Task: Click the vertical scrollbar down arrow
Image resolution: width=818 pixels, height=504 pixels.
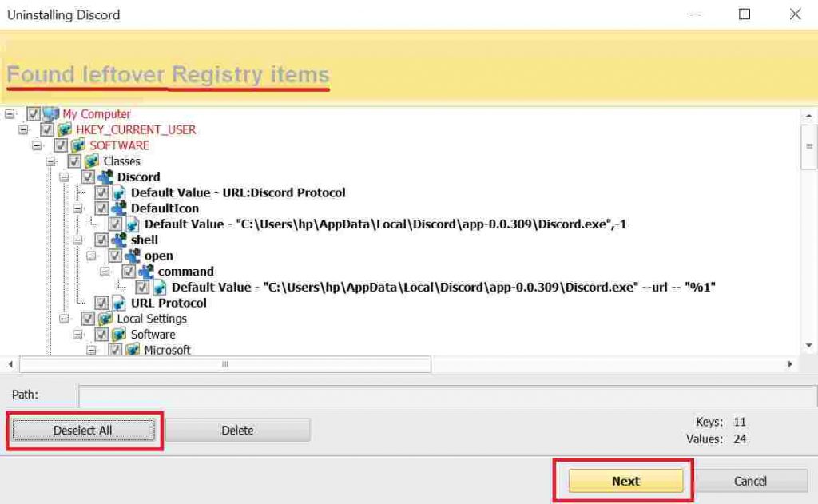Action: (808, 345)
